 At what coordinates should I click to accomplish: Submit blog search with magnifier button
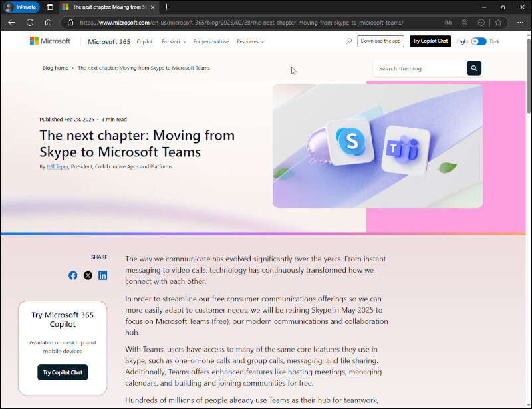click(474, 68)
